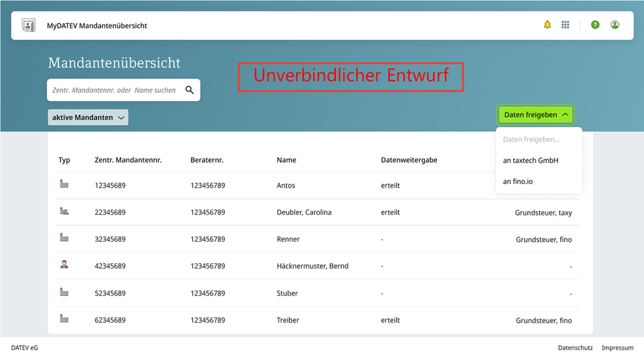Image resolution: width=644 pixels, height=358 pixels.
Task: Click Beraternr. 123456789 in Stuber row
Action: tap(208, 293)
